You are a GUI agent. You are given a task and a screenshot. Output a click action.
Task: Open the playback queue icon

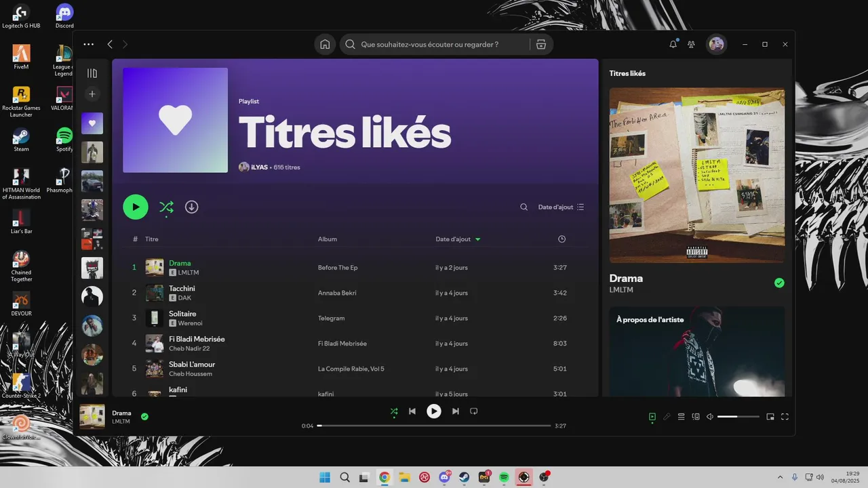(682, 416)
